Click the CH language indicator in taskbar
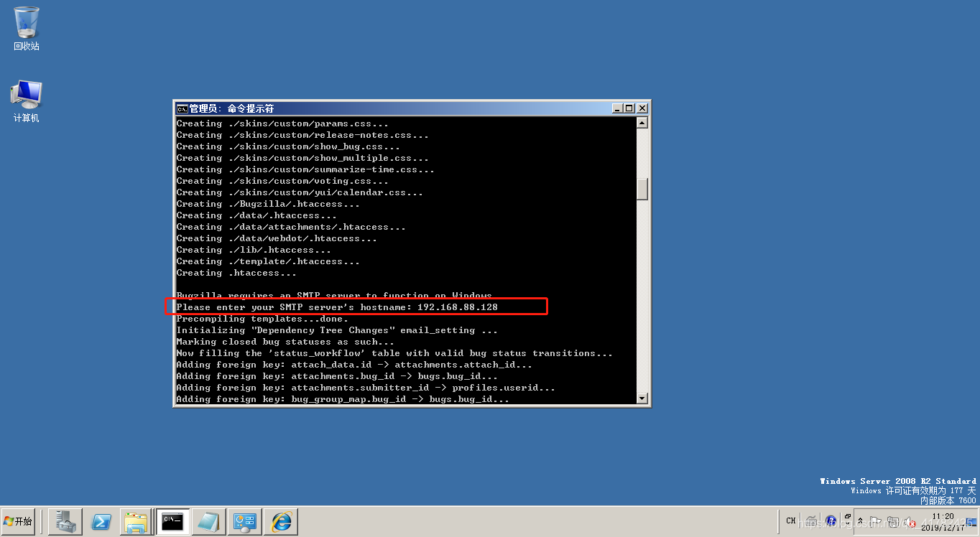Screen dimensions: 980x537 pyautogui.click(x=790, y=520)
